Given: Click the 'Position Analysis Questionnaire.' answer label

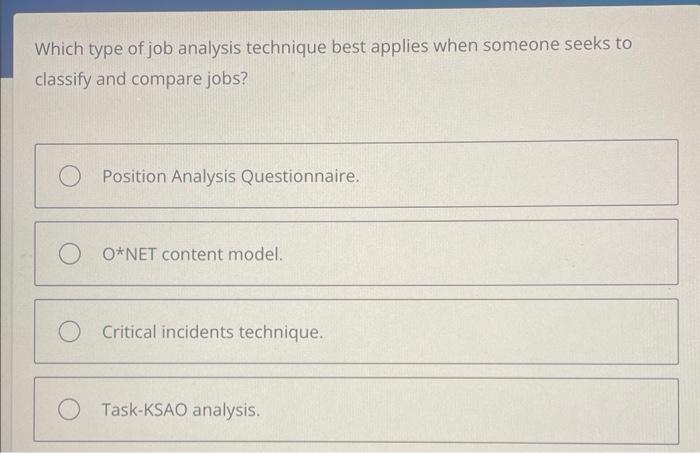Looking at the screenshot, I should [x=231, y=177].
